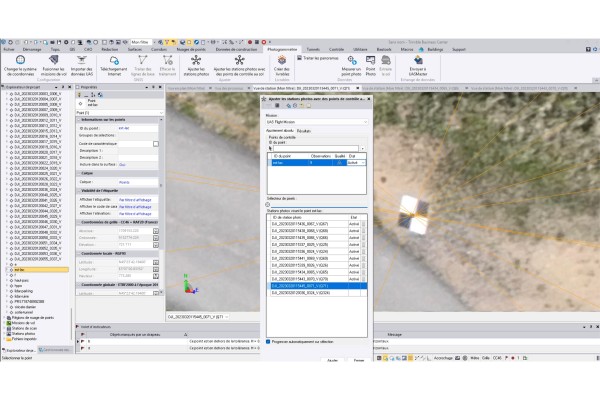Expand Missions de vol tree node

(x=5, y=323)
